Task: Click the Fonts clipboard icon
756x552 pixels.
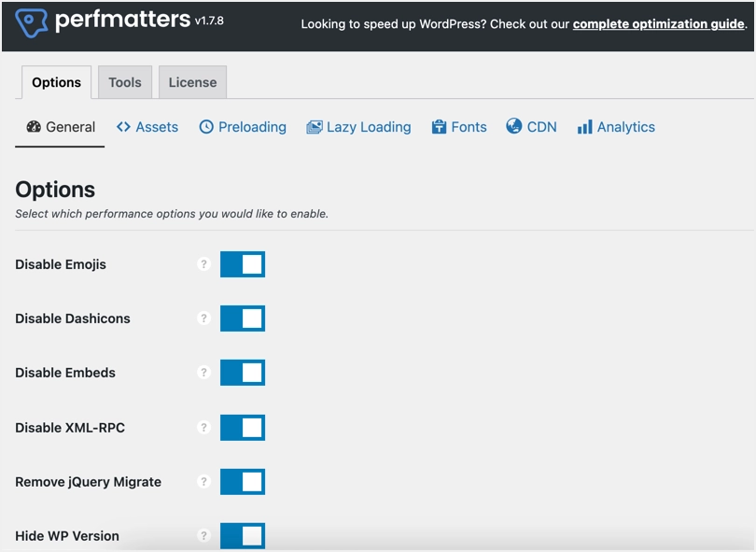Action: click(439, 126)
